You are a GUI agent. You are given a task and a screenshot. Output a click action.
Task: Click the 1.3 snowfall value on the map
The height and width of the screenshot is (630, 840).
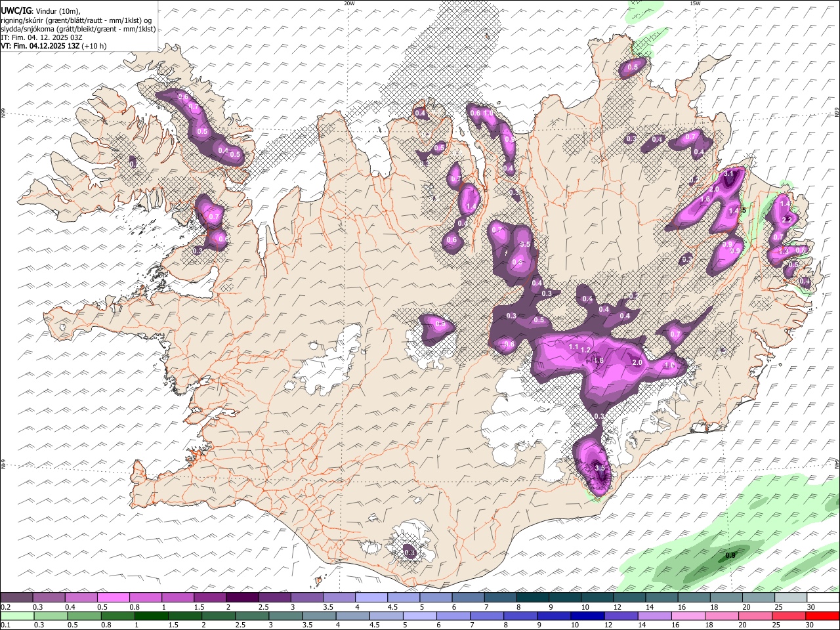[x=783, y=251]
